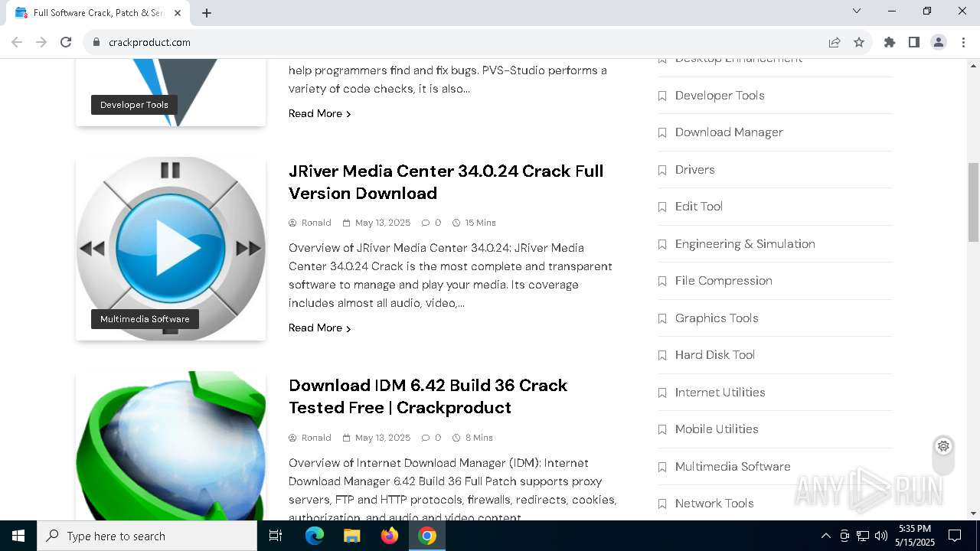The width and height of the screenshot is (980, 551).
Task: Click May 13, 2025 date on IDM post
Action: point(382,438)
